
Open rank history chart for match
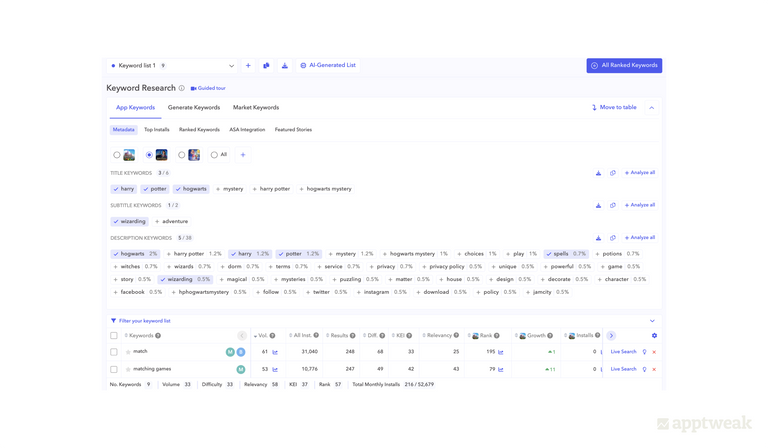(501, 352)
